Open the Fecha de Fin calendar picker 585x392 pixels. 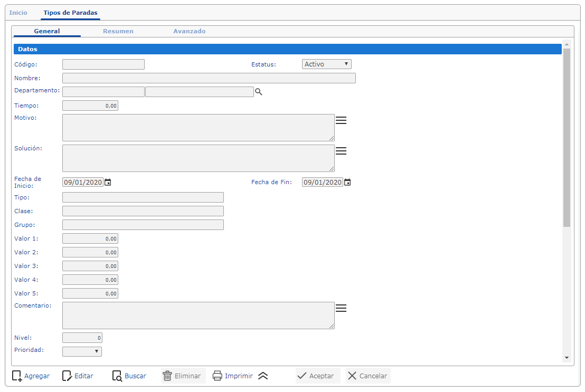347,183
